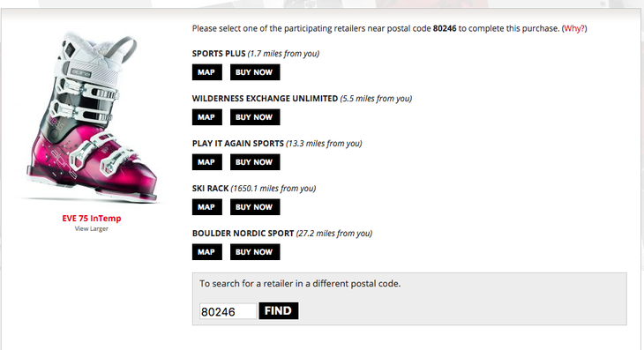Image resolution: width=644 pixels, height=350 pixels.
Task: Click the ski boot product image
Action: tap(92, 117)
